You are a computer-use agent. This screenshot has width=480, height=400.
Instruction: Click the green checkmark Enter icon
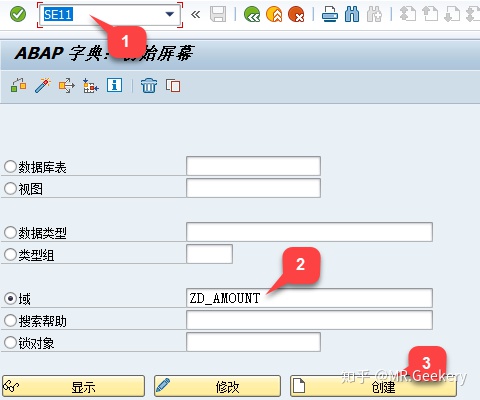[x=18, y=14]
